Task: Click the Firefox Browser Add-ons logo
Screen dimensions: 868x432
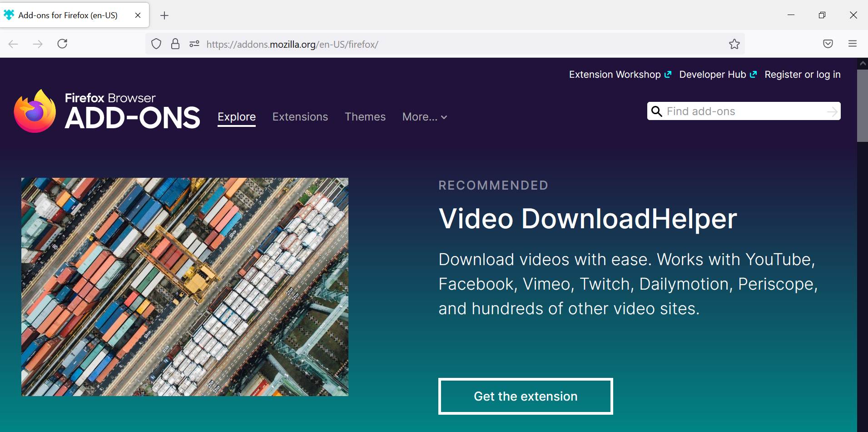Action: (107, 111)
